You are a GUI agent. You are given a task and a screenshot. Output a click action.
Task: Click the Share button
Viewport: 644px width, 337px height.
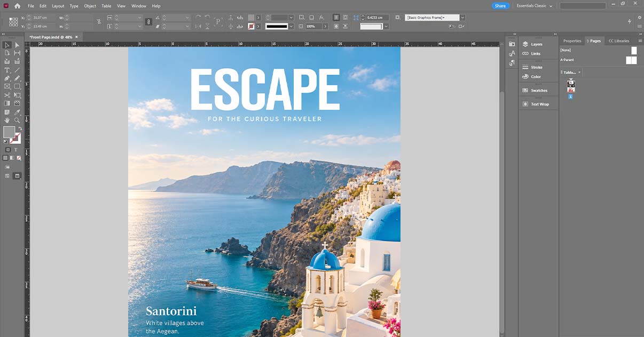[500, 6]
